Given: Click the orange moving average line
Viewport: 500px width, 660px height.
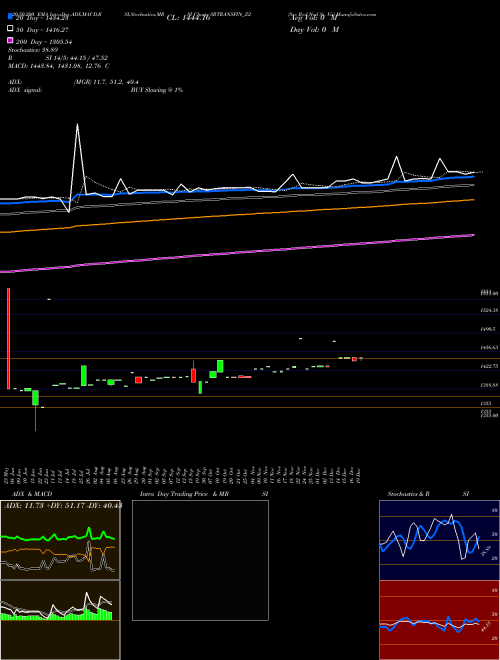Looking at the screenshot, I should tap(238, 215).
